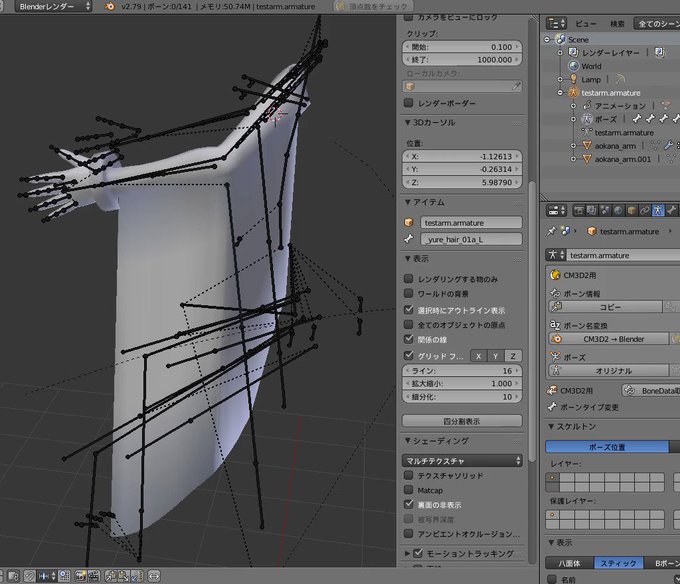Expand the モーショントラッキング panel
This screenshot has width=680, height=584.
coord(408,553)
